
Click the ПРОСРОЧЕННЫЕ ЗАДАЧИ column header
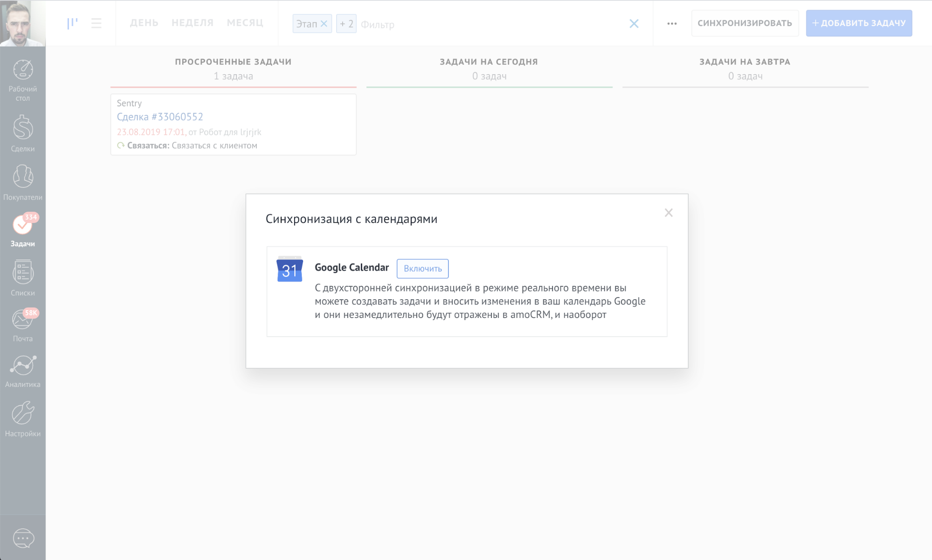pyautogui.click(x=233, y=62)
